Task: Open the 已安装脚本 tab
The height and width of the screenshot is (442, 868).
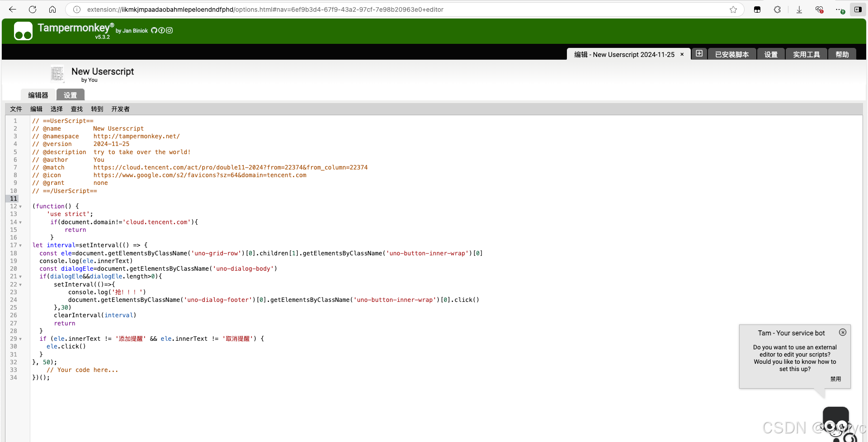Action: coord(732,54)
